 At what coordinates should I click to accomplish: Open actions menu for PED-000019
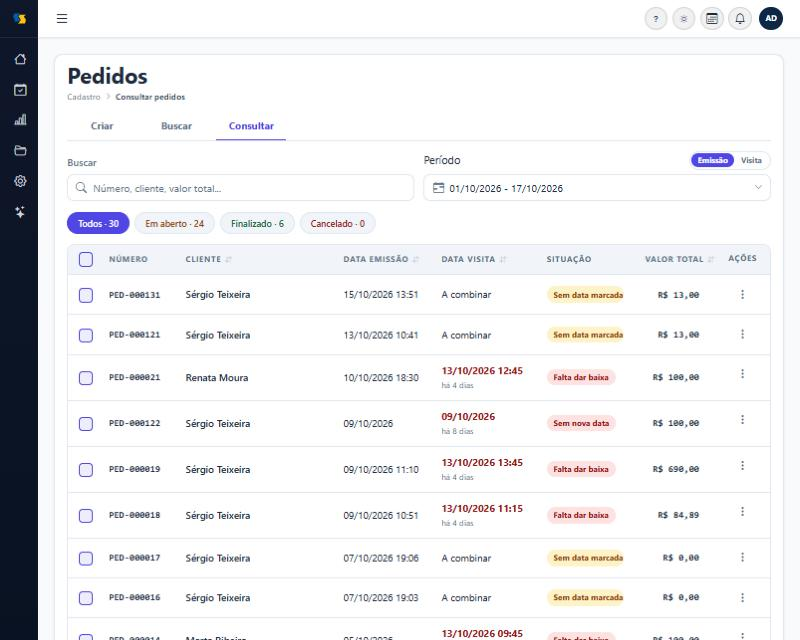pos(742,466)
